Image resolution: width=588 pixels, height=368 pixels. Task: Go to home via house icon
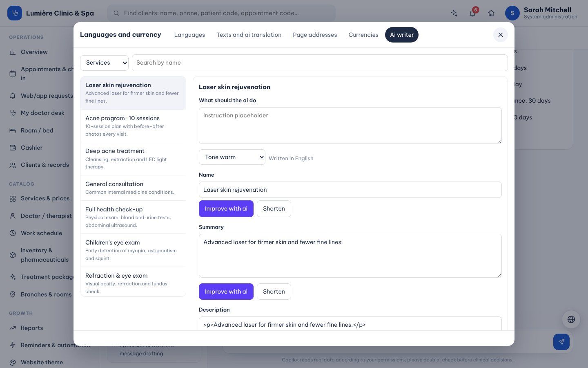coord(491,13)
